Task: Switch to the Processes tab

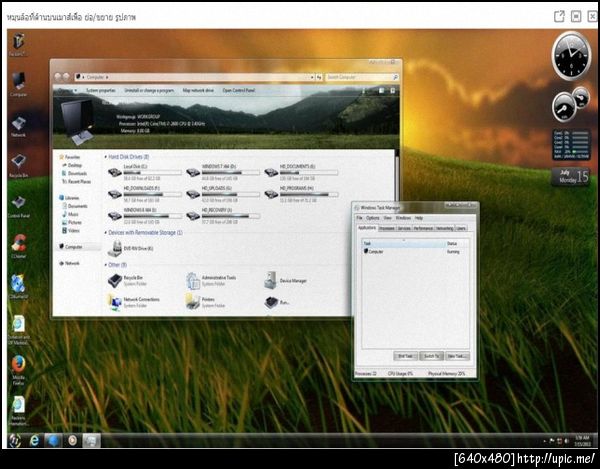Action: pyautogui.click(x=386, y=229)
